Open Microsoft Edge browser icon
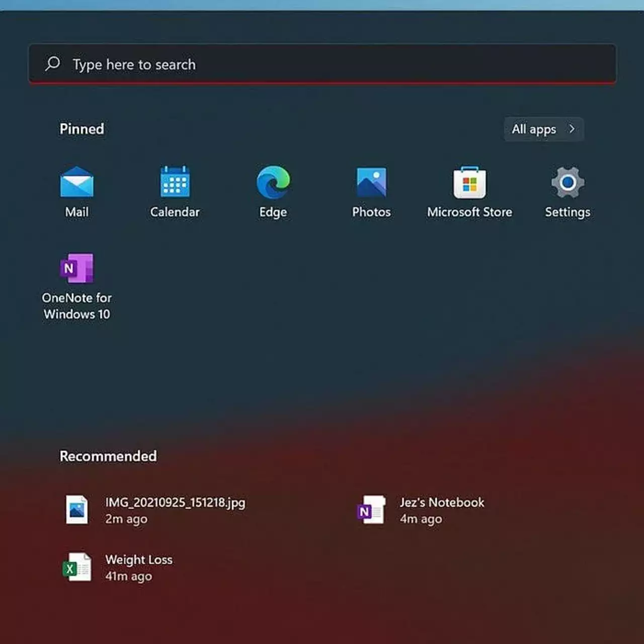The width and height of the screenshot is (644, 644). [x=273, y=182]
